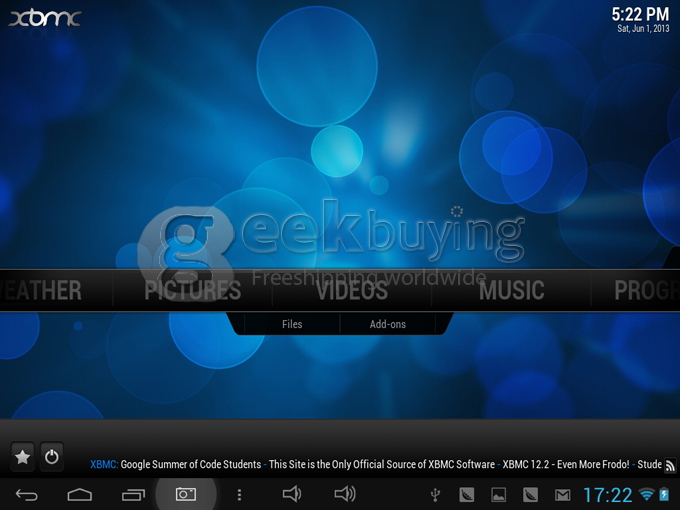Open the mail notification icon
The width and height of the screenshot is (680, 510).
click(562, 495)
